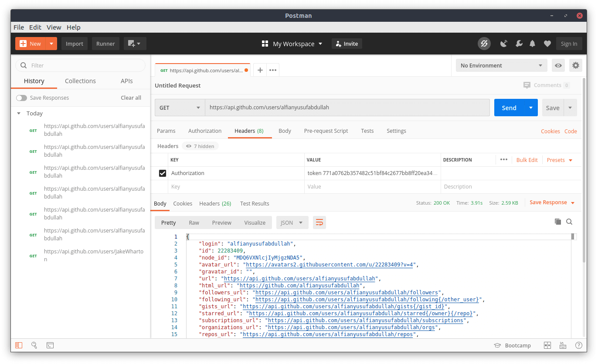The image size is (598, 364).
Task: Open the request Settings tab
Action: coord(396,131)
